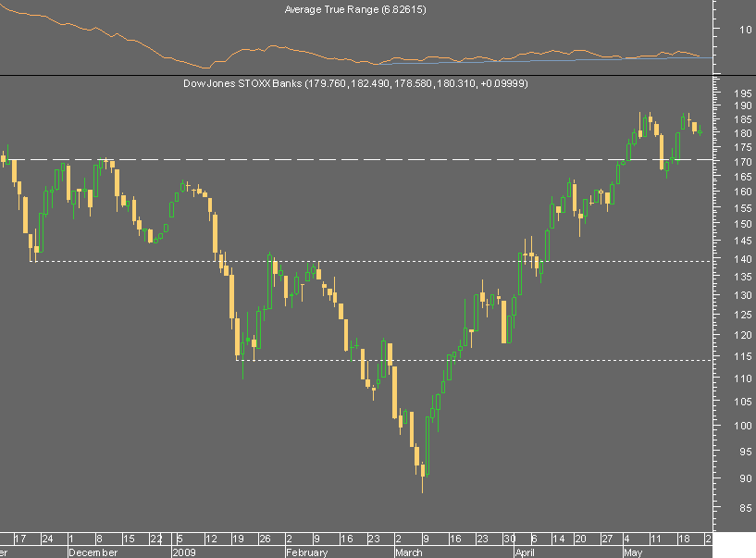Viewport: 756px width, 558px height.
Task: Pick the "180" price axis label
Action: [742, 133]
